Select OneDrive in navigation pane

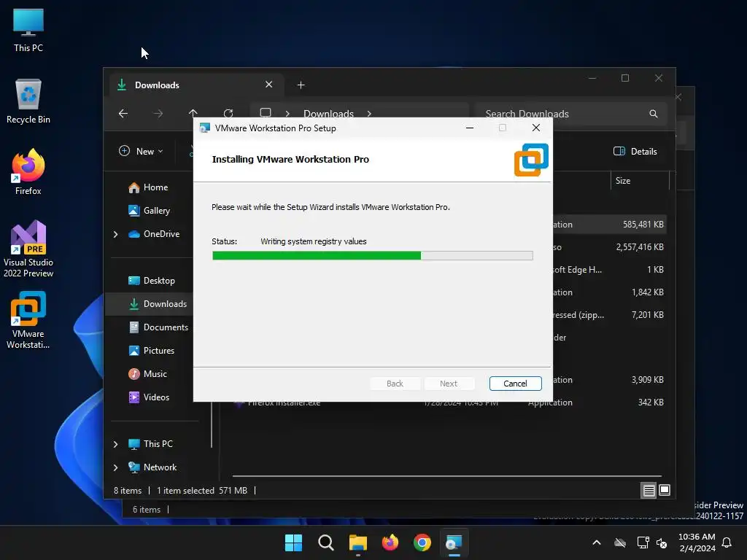coord(154,234)
